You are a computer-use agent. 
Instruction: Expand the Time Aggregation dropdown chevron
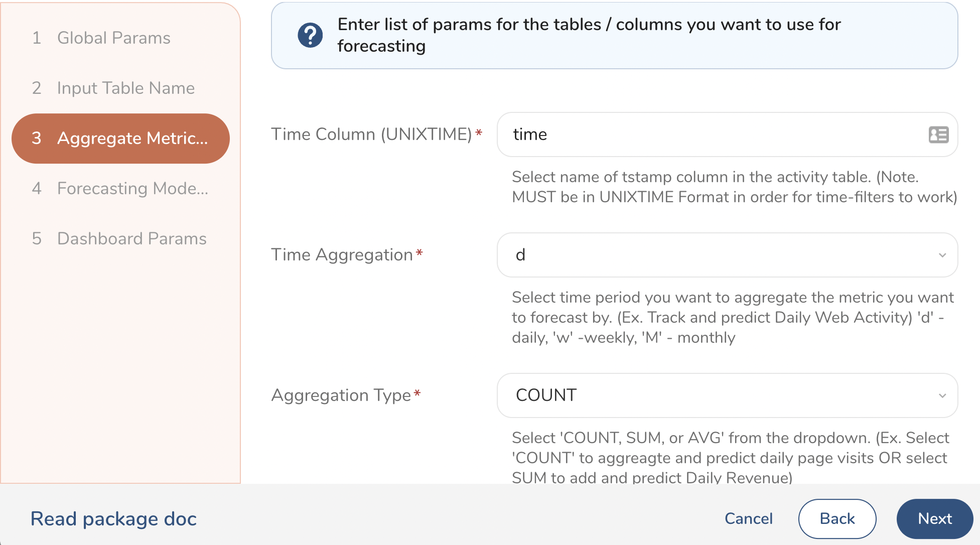point(942,255)
